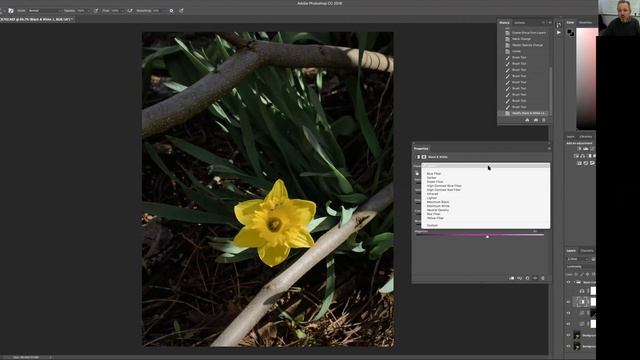Switch to the Layers tab
640x360 pixels.
571,251
